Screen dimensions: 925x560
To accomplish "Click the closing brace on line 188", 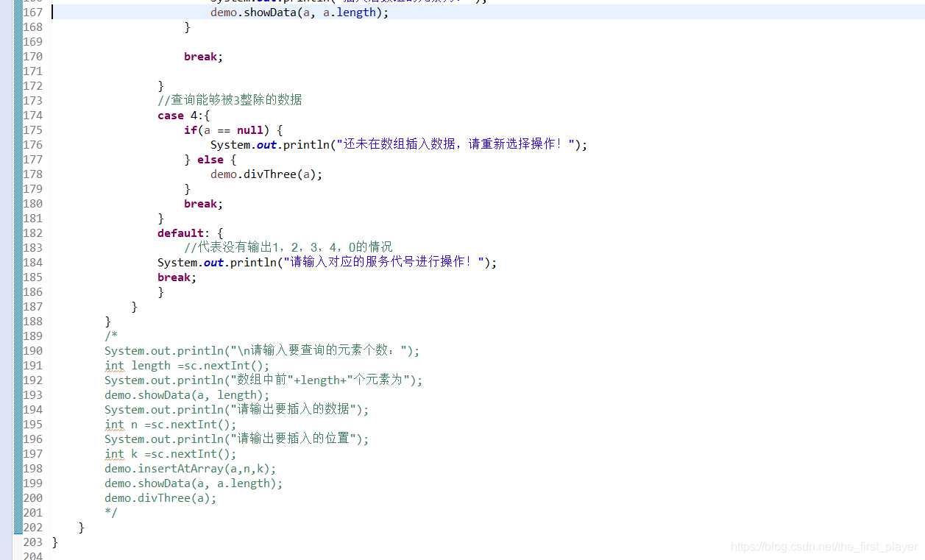I will coord(108,322).
